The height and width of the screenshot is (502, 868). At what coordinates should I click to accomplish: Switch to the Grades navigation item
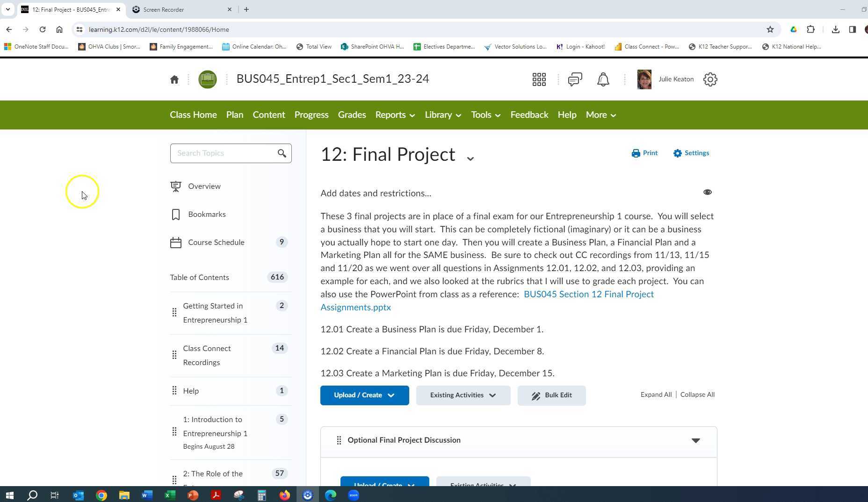click(352, 115)
